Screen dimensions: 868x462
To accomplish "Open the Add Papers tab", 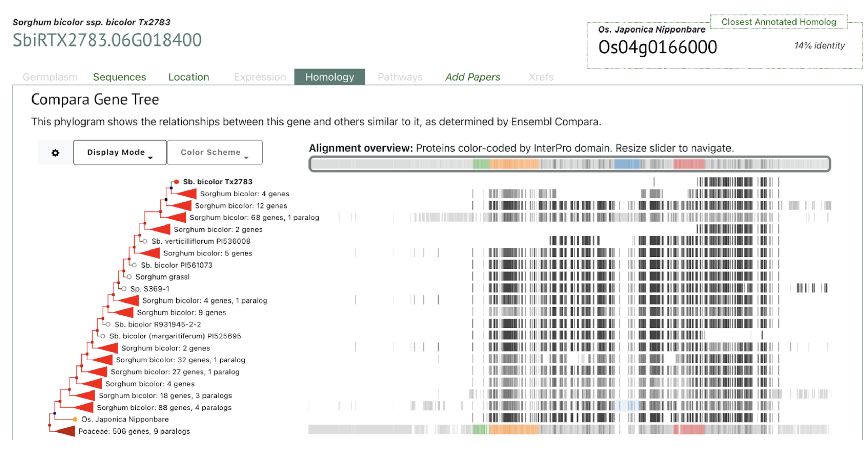I will click(472, 77).
